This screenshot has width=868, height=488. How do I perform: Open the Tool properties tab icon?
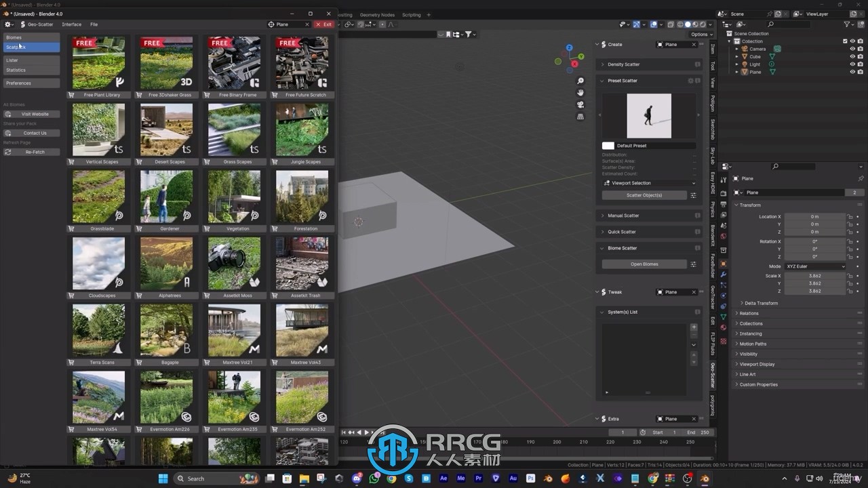tap(724, 179)
